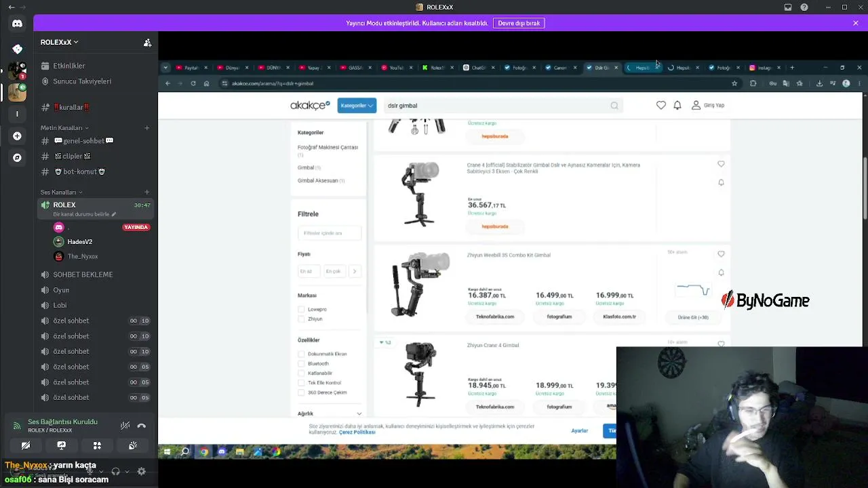The image size is (868, 488).
Task: Filter by Fotoğraf Makinesi Çantası category
Action: pos(328,147)
